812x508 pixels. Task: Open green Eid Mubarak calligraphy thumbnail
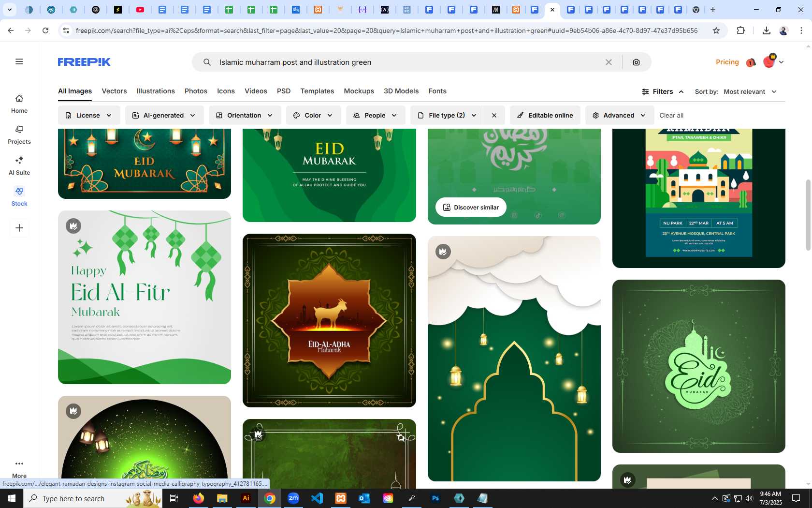click(x=698, y=366)
